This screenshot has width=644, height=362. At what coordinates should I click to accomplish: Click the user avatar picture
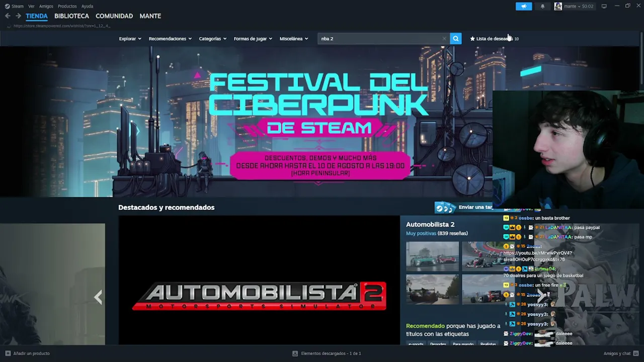[558, 6]
